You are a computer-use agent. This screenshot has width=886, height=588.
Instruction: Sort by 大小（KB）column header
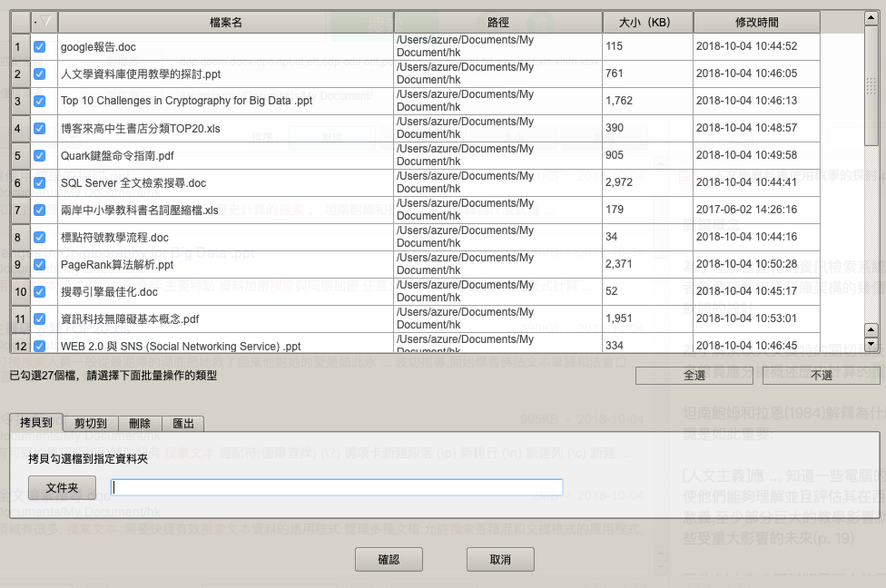tap(646, 22)
